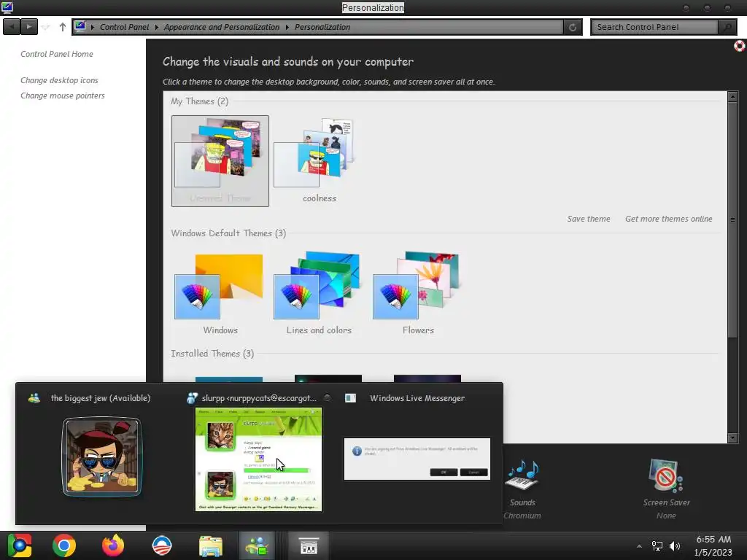Click Windows Default Themes (3) header

pyautogui.click(x=228, y=233)
